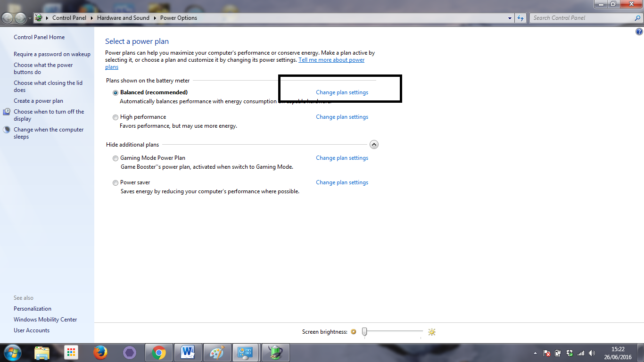Screen dimensions: 644x362
Task: Click the Hide additional plans label
Action: tap(132, 145)
